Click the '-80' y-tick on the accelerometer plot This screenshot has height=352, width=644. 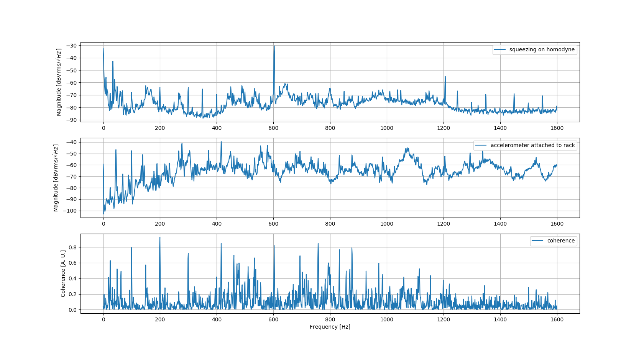72,188
